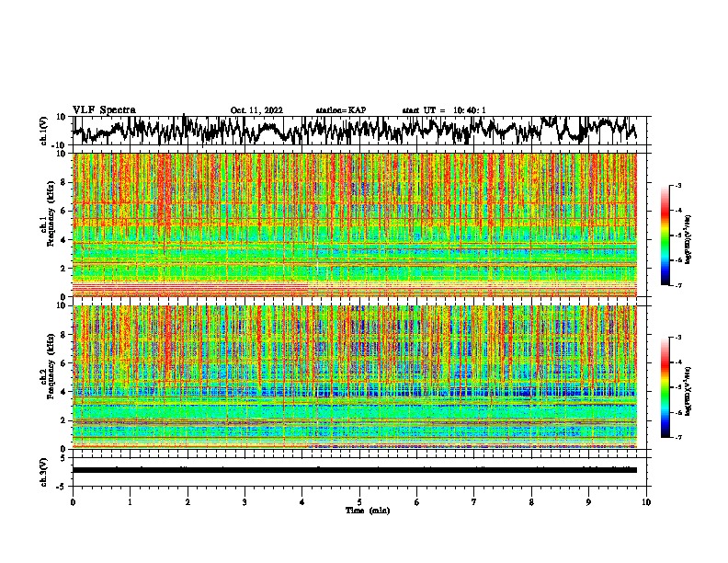
Task: Click the thick black ch.3 signal trace
Action: coord(355,470)
